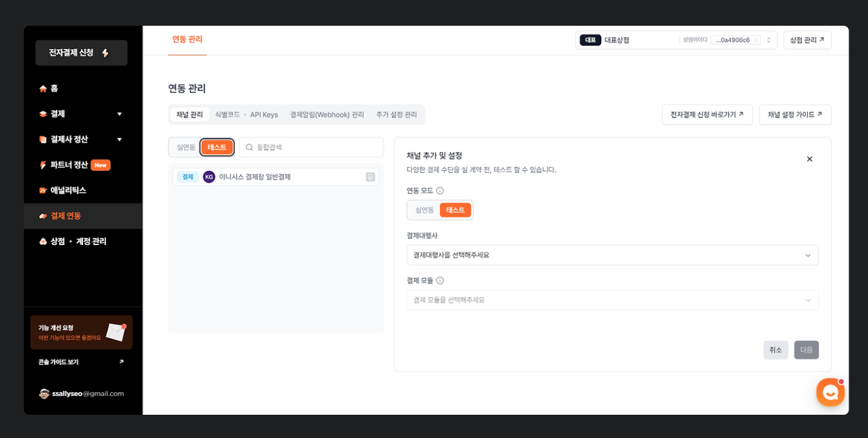Click the arrow icon next to 콘솔 가이드 보기
This screenshot has width=868, height=438.
pos(121,362)
